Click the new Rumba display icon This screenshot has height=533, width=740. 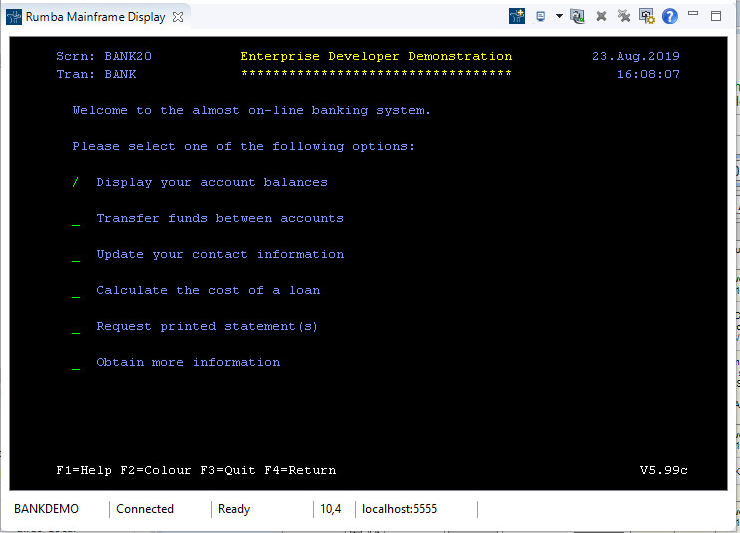coord(517,17)
